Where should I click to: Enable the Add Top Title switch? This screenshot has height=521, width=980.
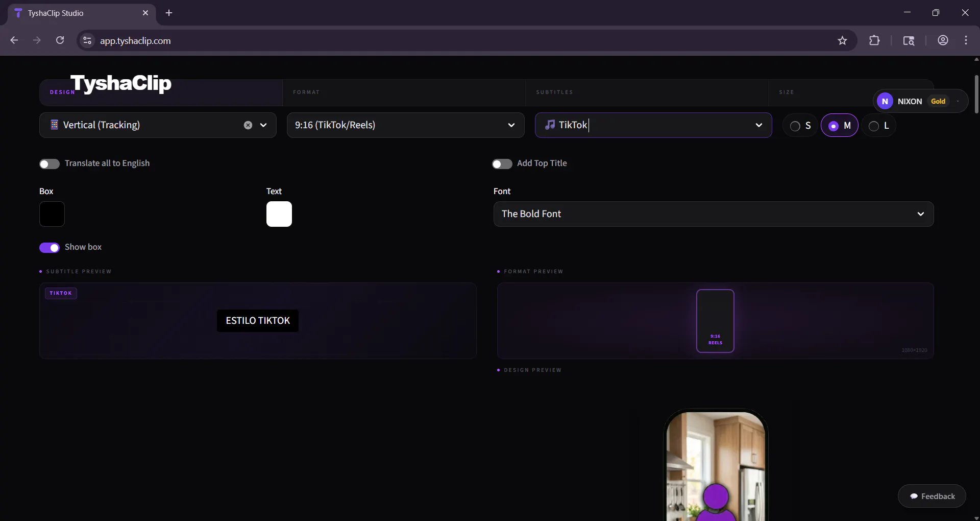502,164
